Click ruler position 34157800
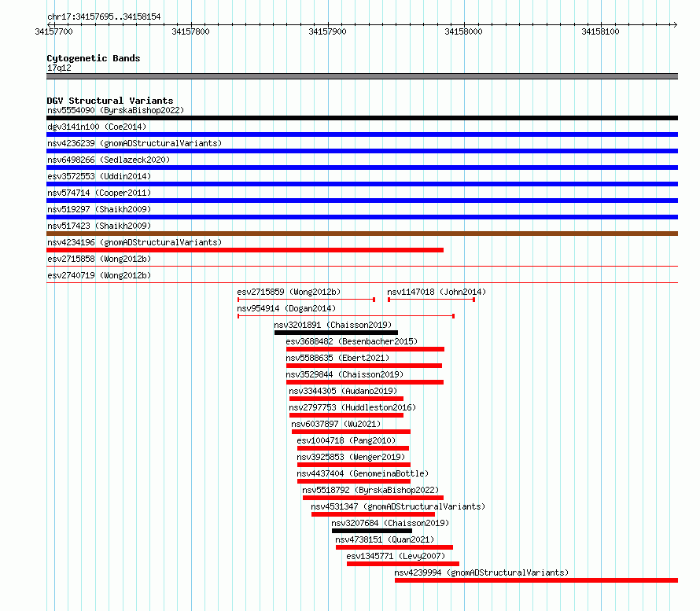Screen dimensions: 700x611 tap(190, 31)
